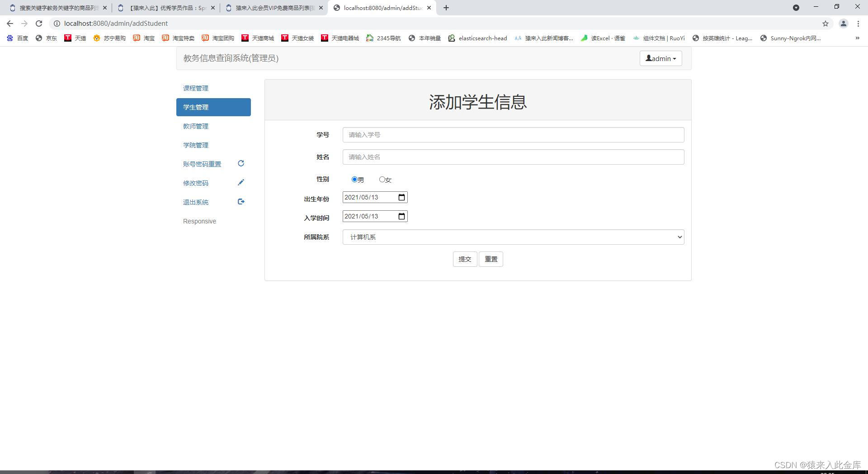868x474 pixels.
Task: Open the 苏宁易购 bookmark
Action: click(109, 38)
